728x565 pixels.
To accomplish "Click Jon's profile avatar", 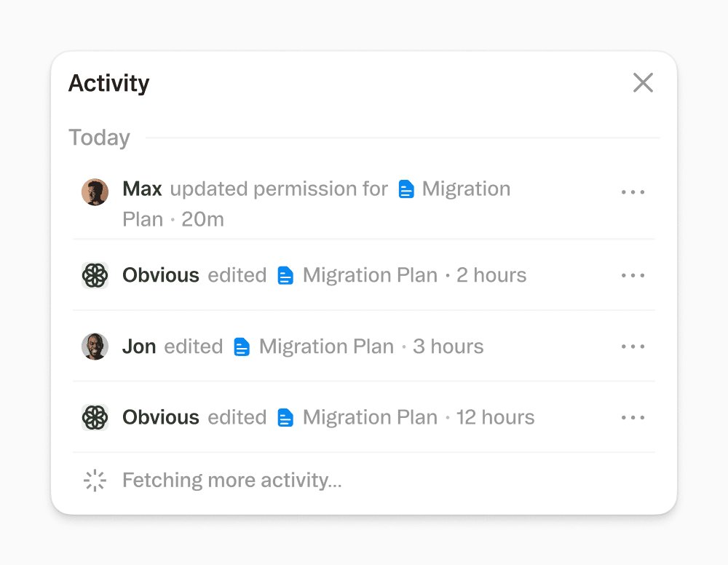I will [95, 347].
